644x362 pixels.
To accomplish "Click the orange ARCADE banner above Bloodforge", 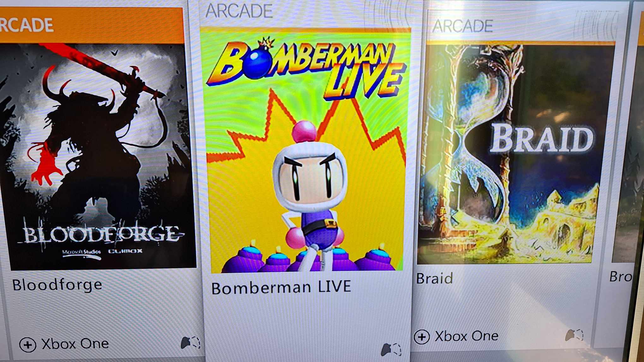I will point(92,25).
